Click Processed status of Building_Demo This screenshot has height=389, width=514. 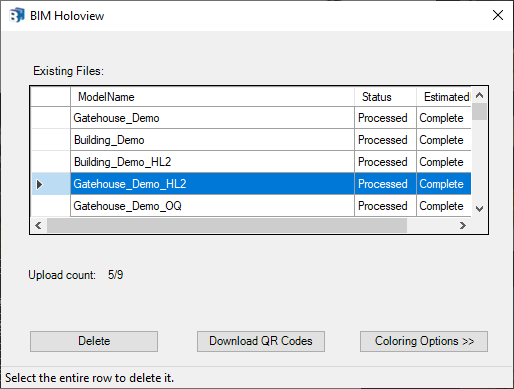click(x=385, y=140)
